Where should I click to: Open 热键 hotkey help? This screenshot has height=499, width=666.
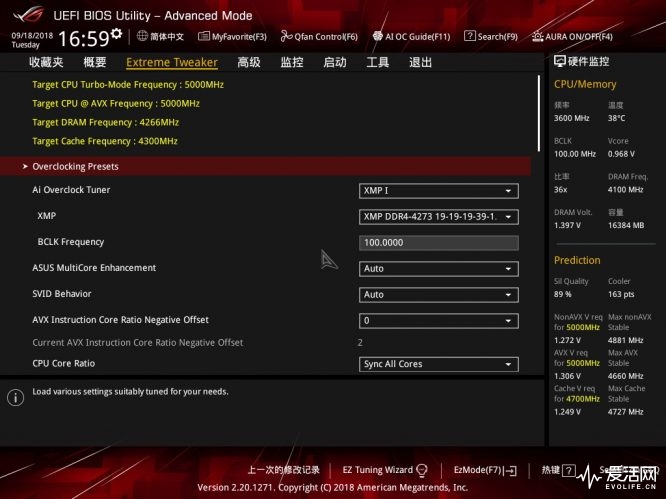(558, 470)
